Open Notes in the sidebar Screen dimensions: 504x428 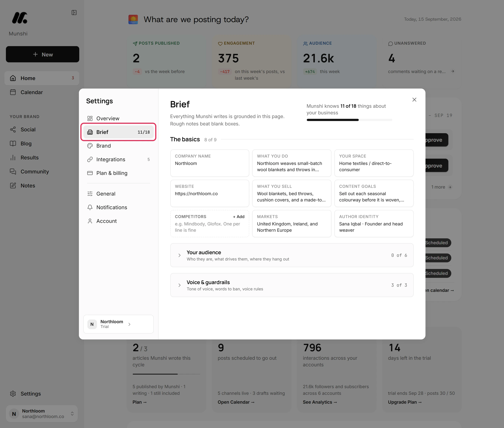pos(42,186)
